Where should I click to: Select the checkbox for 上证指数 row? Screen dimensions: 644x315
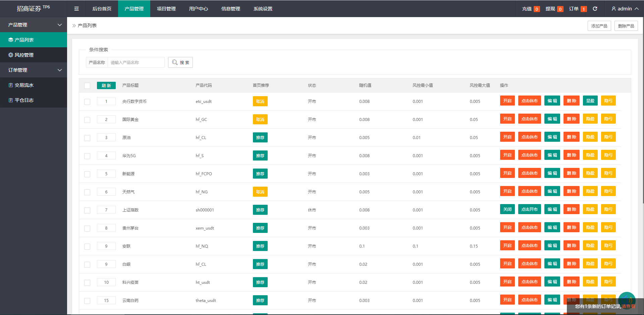87,210
